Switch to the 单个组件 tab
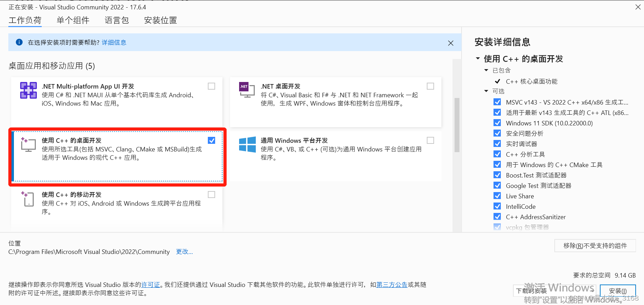 [x=73, y=20]
